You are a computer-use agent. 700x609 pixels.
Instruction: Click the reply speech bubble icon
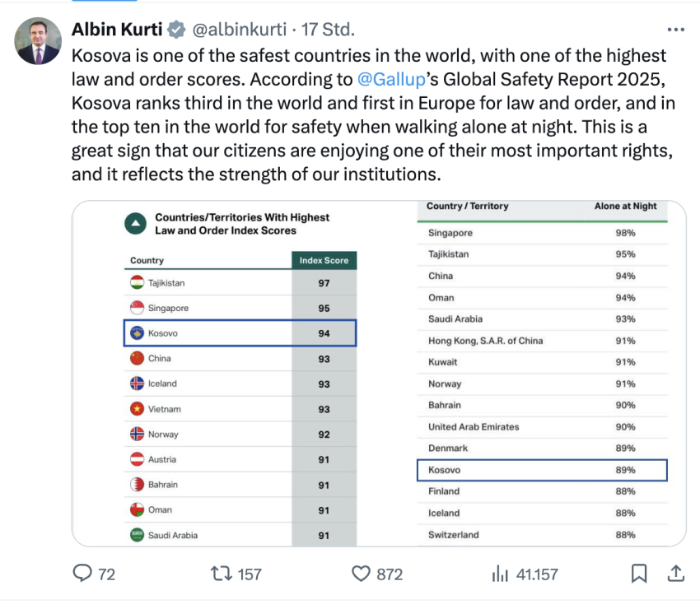[83, 574]
